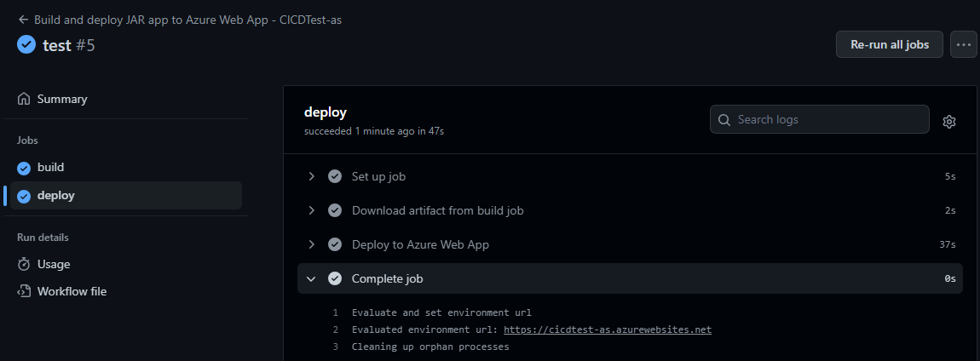Select the deploy job in sidebar
The width and height of the screenshot is (980, 361).
pos(125,196)
